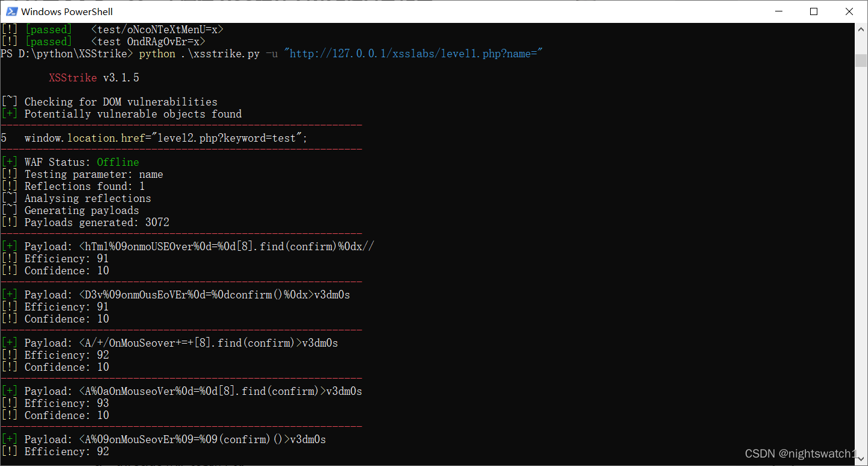868x466 pixels.
Task: Click 'Payloads generated: 3072' line
Action: coord(85,222)
